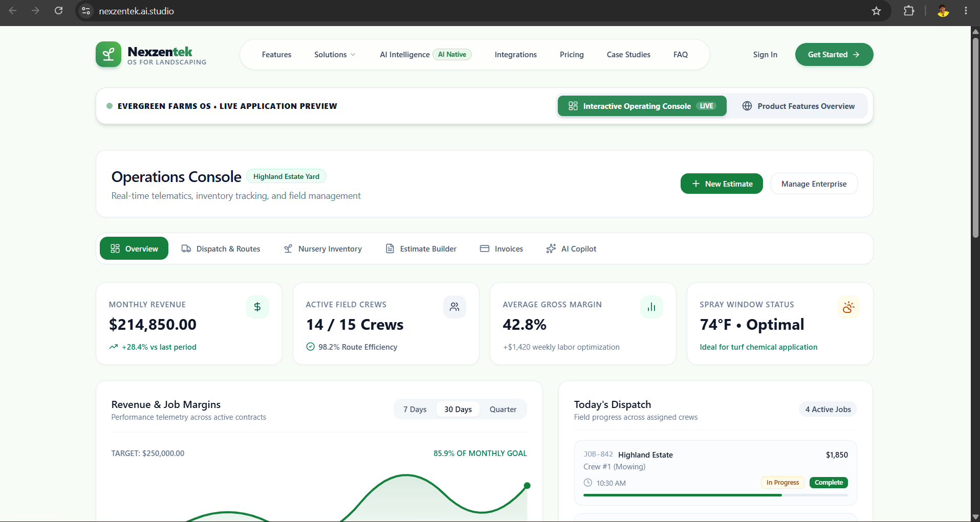Open the Chrome three-dot menu

click(966, 11)
